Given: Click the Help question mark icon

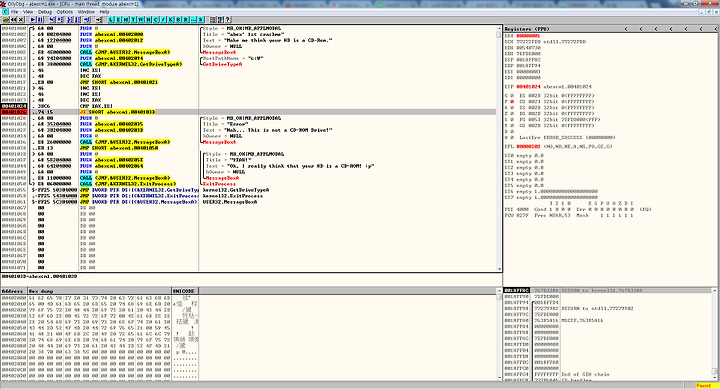Looking at the screenshot, I should 228,20.
